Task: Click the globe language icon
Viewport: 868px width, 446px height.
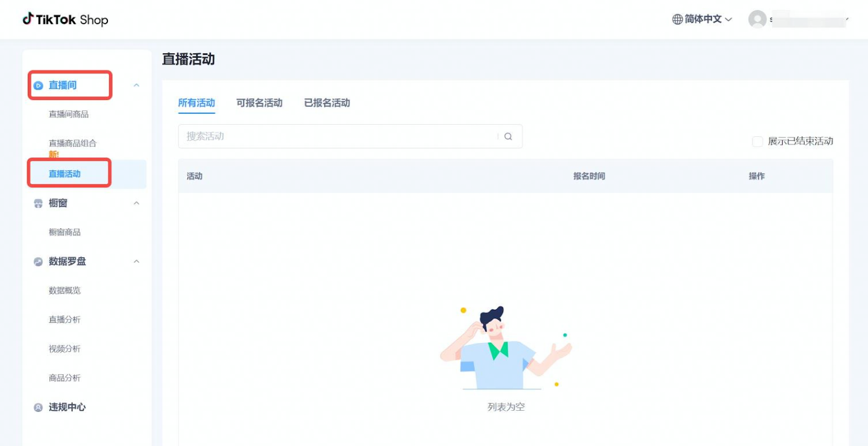Action: point(677,20)
